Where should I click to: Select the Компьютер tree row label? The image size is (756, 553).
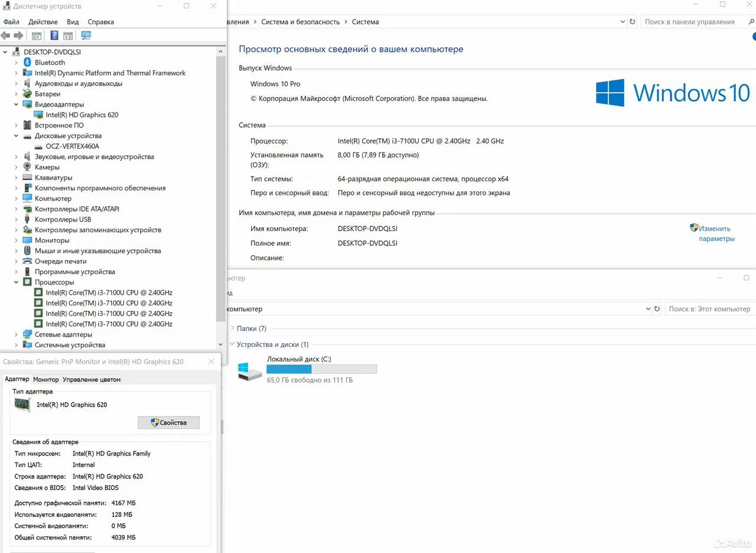[x=53, y=199]
